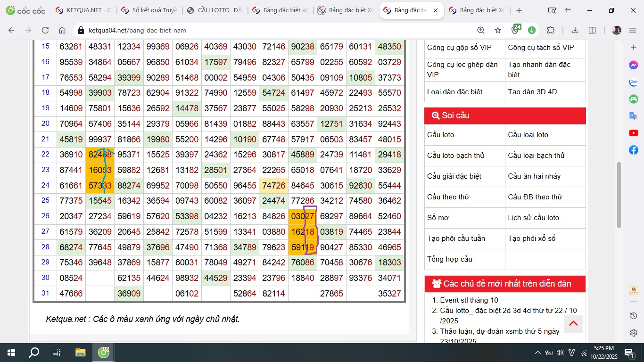Reload the current page
The height and width of the screenshot is (362, 644).
(x=45, y=30)
